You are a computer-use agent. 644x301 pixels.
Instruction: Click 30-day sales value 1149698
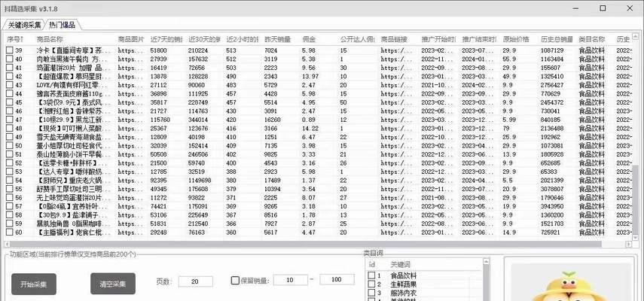[x=200, y=181]
